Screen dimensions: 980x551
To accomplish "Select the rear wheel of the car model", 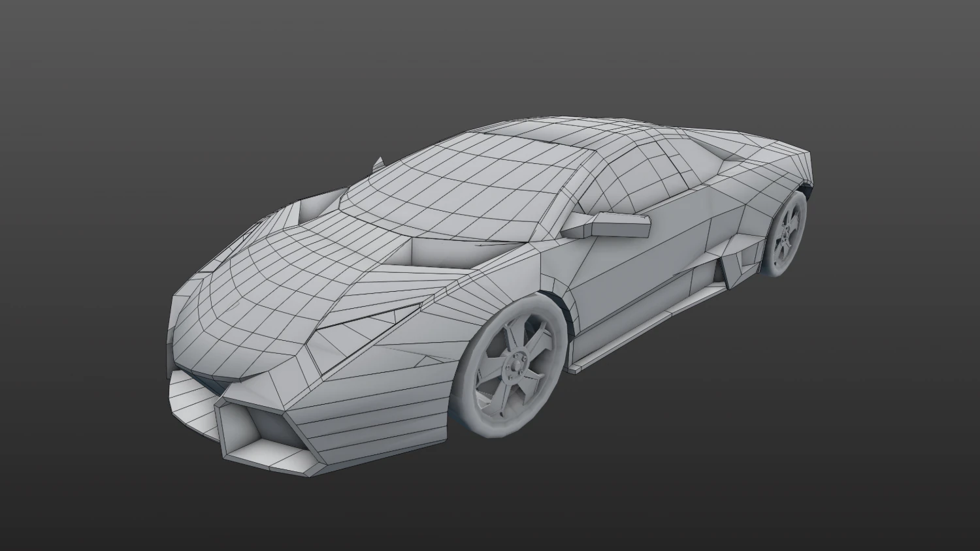I will pyautogui.click(x=785, y=232).
